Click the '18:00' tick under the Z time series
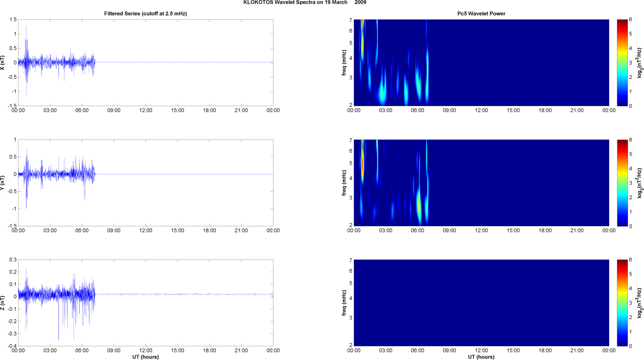The height and width of the screenshot is (360, 644). click(209, 351)
